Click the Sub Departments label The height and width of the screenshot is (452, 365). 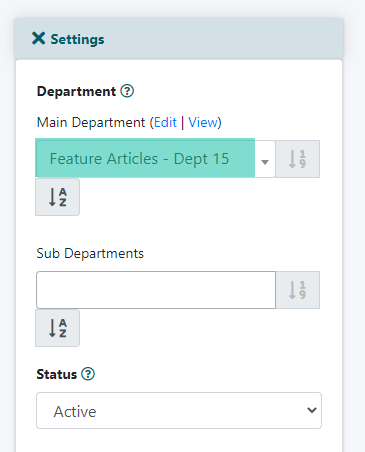90,253
